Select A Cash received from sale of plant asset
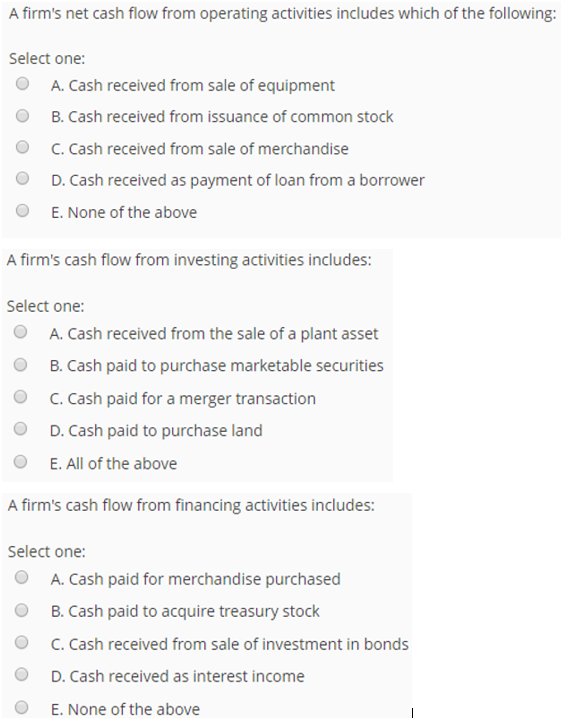 (x=20, y=332)
